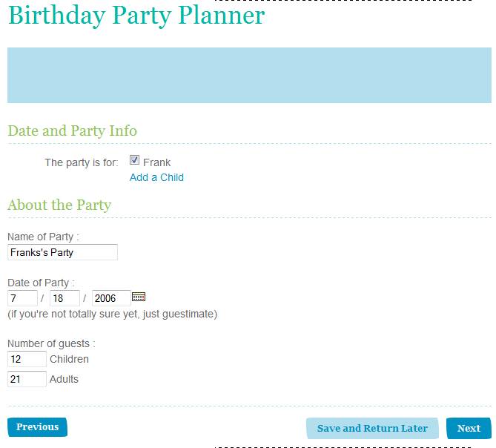Screen dimensions: 496x448
Task: Click the Number of guests label
Action: tap(51, 343)
